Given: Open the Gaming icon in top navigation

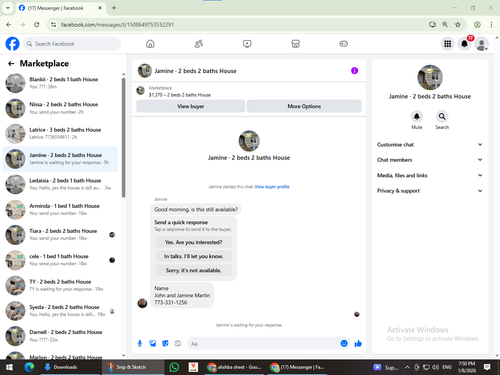Looking at the screenshot, I should click(344, 44).
